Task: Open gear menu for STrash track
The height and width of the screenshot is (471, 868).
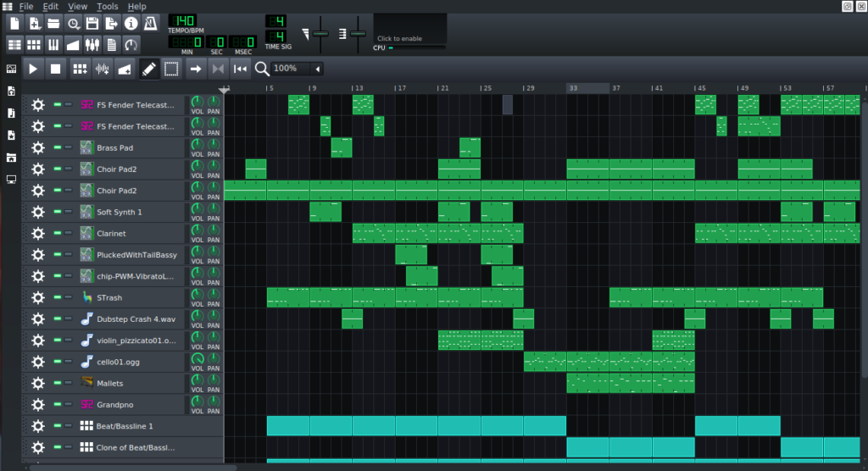Action: [37, 298]
